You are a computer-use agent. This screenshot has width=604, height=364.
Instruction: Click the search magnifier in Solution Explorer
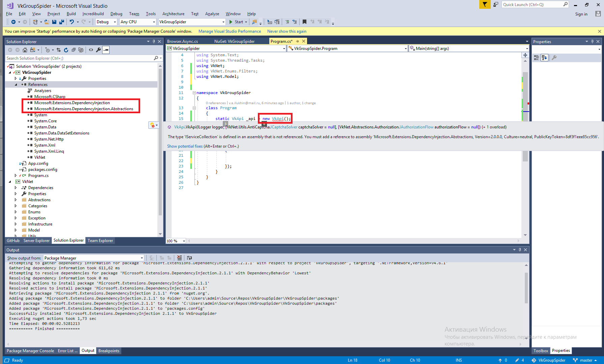click(x=156, y=58)
